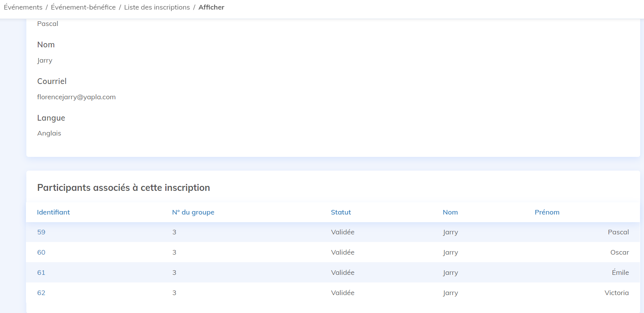Image resolution: width=644 pixels, height=313 pixels.
Task: Return to Liste des inscriptions
Action: coord(157,7)
